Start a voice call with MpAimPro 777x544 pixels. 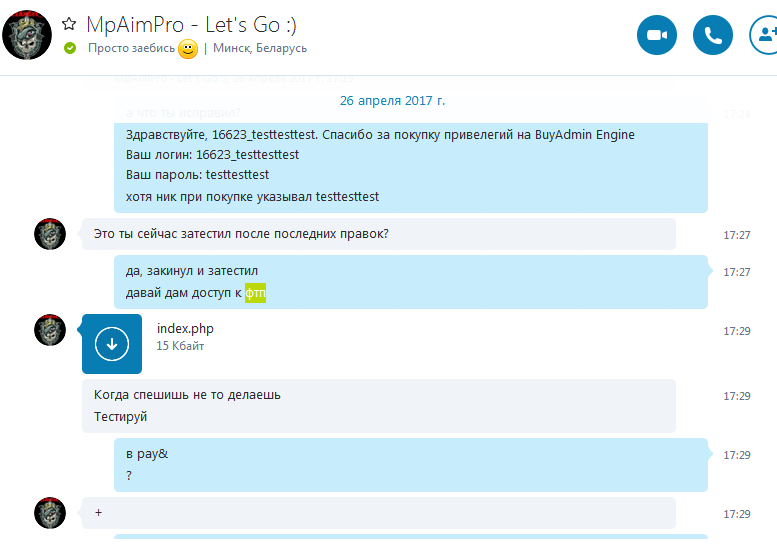pos(713,35)
